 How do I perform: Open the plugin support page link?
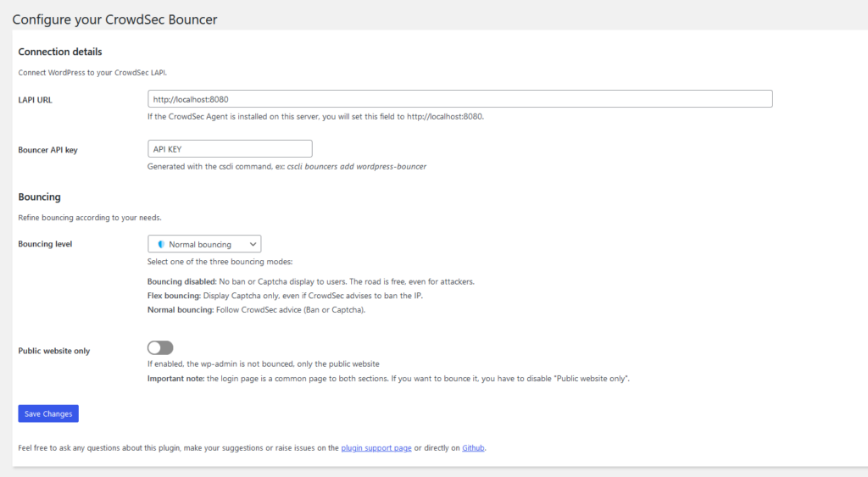[x=376, y=447]
